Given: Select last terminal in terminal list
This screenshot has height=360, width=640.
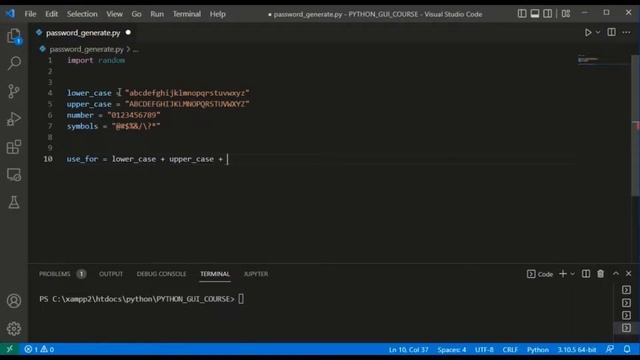Looking at the screenshot, I should click(x=626, y=328).
